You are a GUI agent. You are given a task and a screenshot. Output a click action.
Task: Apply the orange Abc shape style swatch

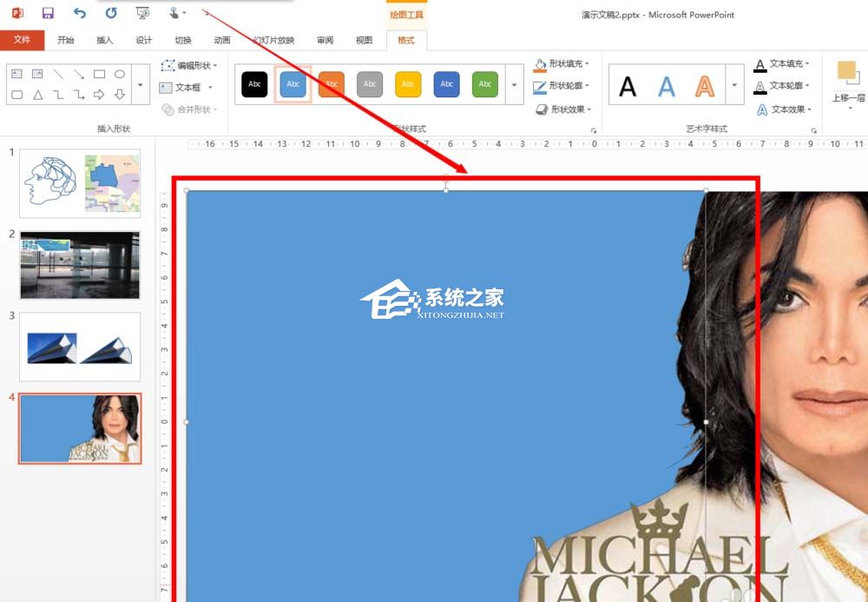click(x=332, y=84)
